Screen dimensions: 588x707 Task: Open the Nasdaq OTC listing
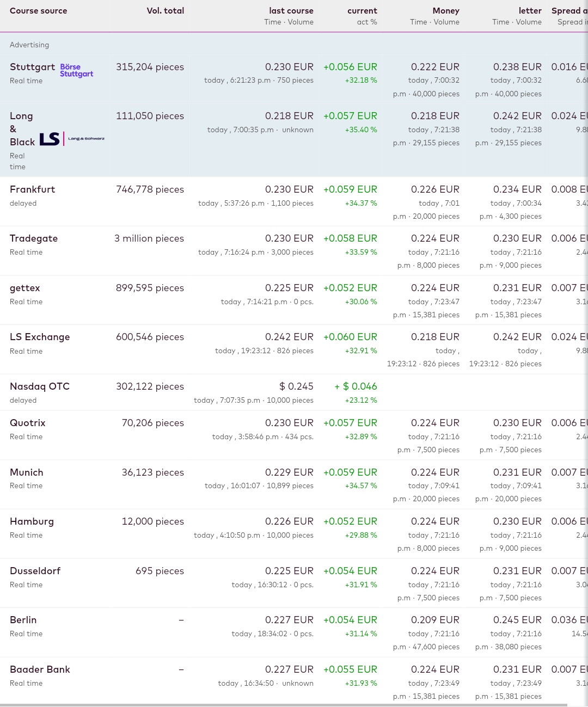pyautogui.click(x=40, y=386)
